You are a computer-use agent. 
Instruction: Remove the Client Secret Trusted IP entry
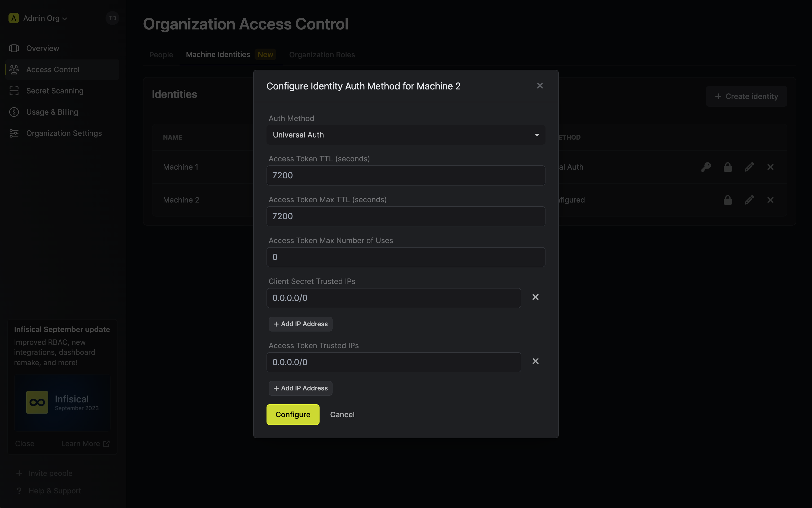pyautogui.click(x=535, y=297)
